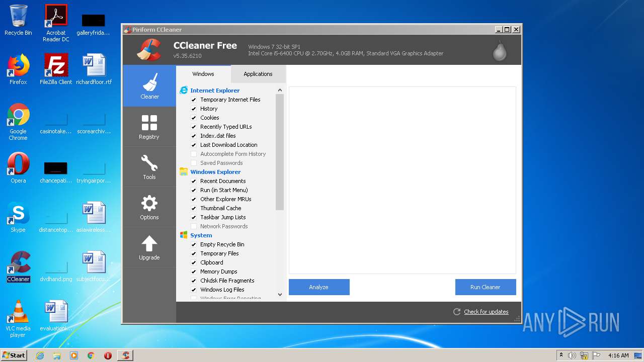This screenshot has width=644, height=362.
Task: Open FileZilla Client desktop shortcut
Action: pyautogui.click(x=56, y=69)
